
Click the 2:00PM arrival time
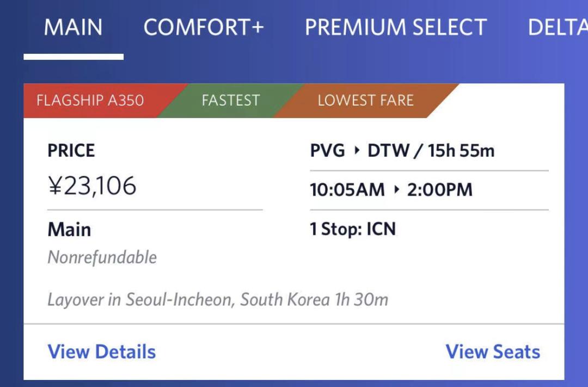click(x=439, y=190)
